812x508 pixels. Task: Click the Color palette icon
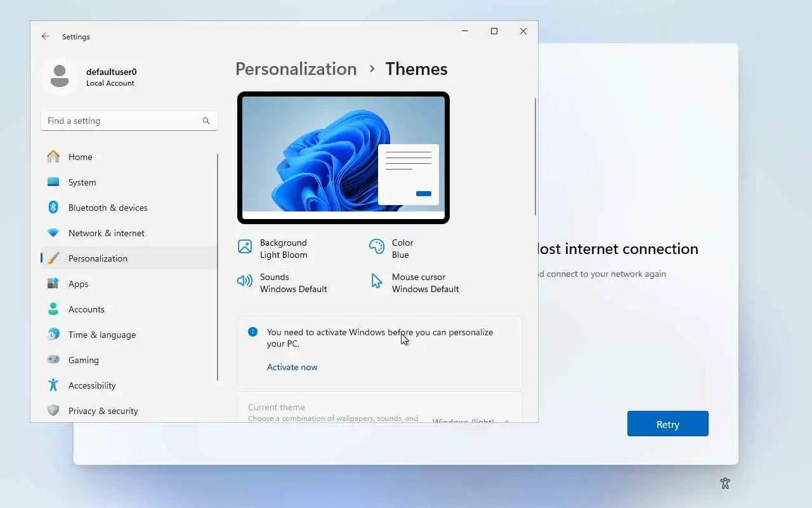377,246
